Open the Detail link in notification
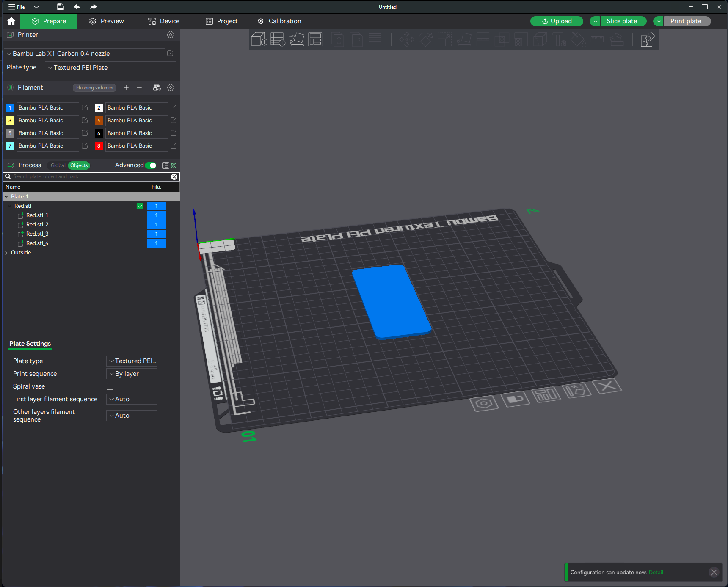 pos(656,573)
